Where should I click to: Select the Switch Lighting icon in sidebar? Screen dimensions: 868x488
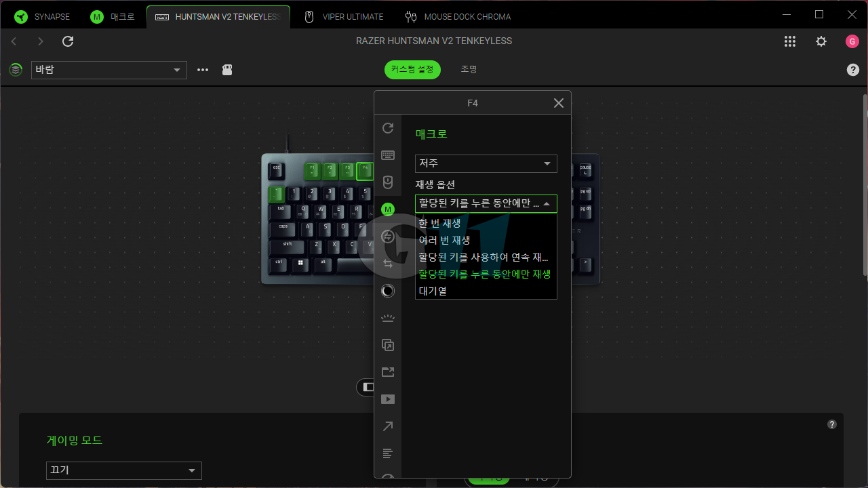[388, 318]
